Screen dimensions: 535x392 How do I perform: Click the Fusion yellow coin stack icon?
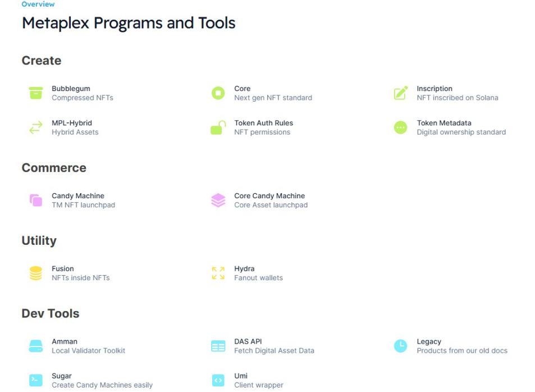[x=35, y=274]
